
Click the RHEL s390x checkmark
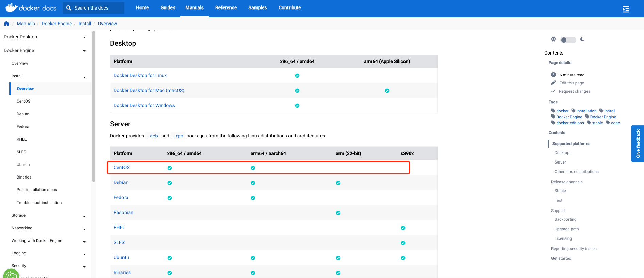pyautogui.click(x=403, y=228)
